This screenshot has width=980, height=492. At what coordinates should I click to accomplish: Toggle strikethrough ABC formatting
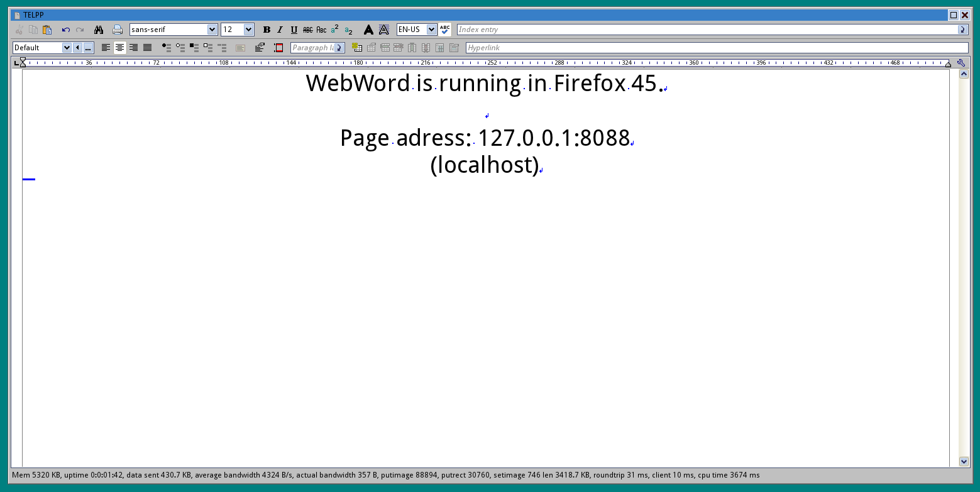click(x=308, y=30)
